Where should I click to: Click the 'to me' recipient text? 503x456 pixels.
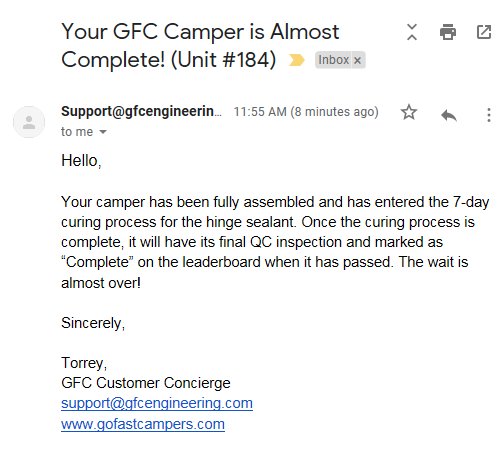pyautogui.click(x=77, y=132)
